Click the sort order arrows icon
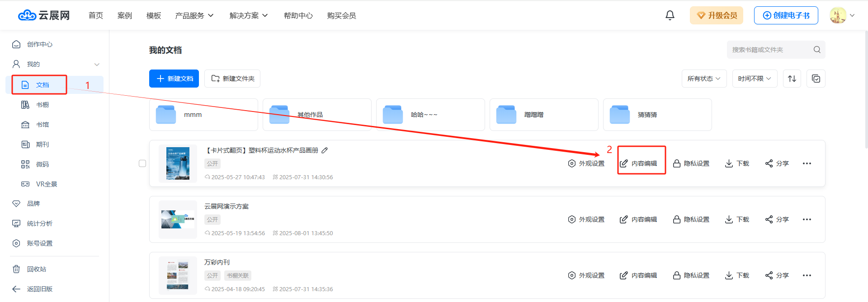 (x=792, y=79)
